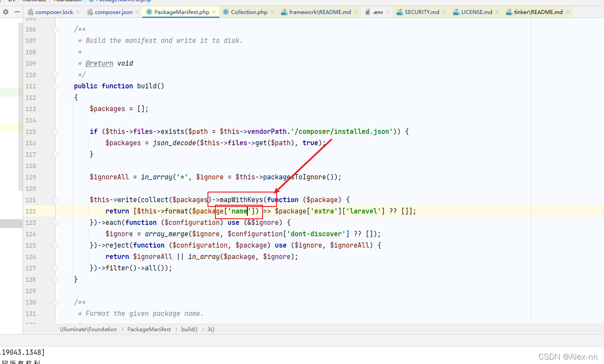Open the PackageManifest breadcrumb dropdown
The image size is (604, 364).
tap(149, 329)
